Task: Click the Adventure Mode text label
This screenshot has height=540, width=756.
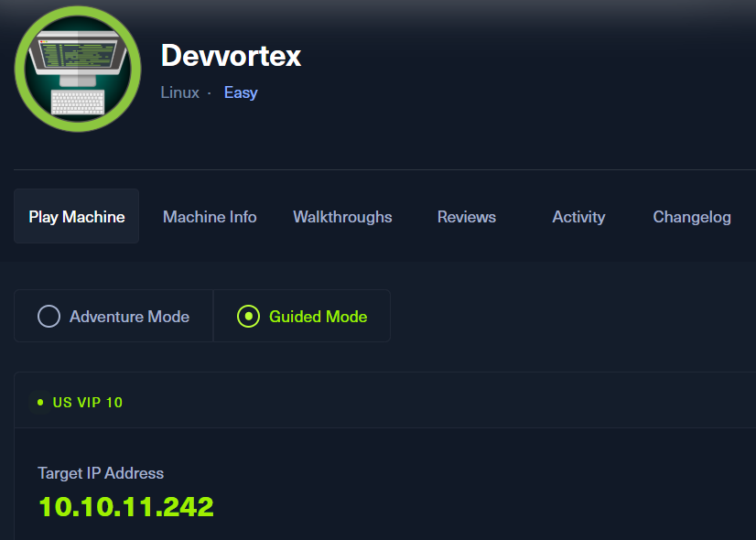Action: (x=129, y=317)
